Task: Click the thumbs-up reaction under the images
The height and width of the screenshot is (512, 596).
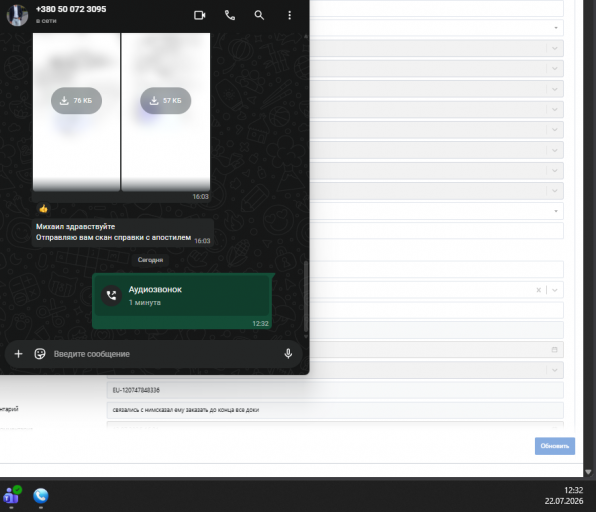Action: (x=43, y=208)
